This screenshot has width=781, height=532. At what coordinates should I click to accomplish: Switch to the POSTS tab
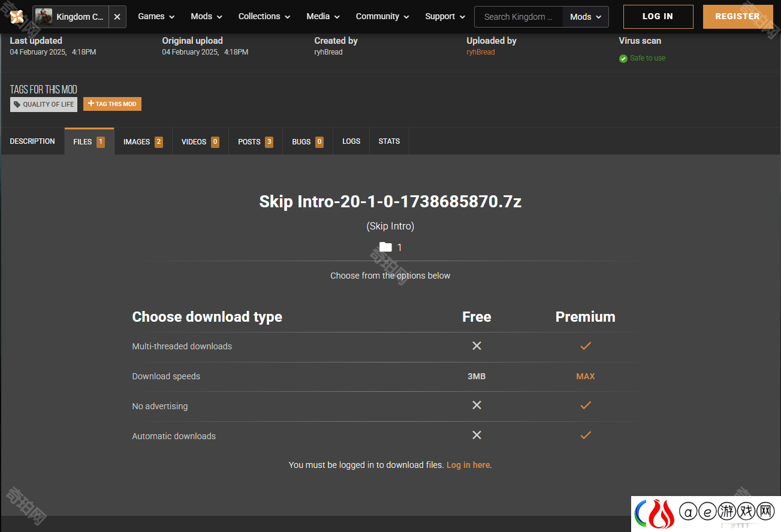(255, 141)
